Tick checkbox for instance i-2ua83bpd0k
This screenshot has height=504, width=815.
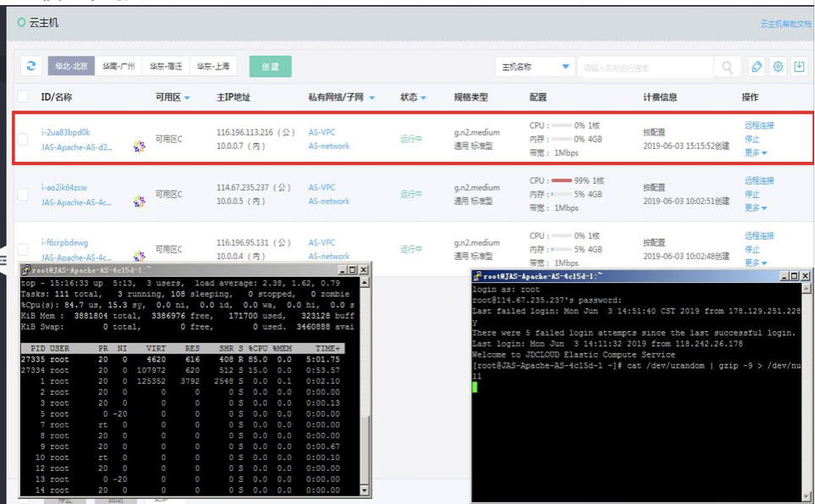[x=23, y=139]
